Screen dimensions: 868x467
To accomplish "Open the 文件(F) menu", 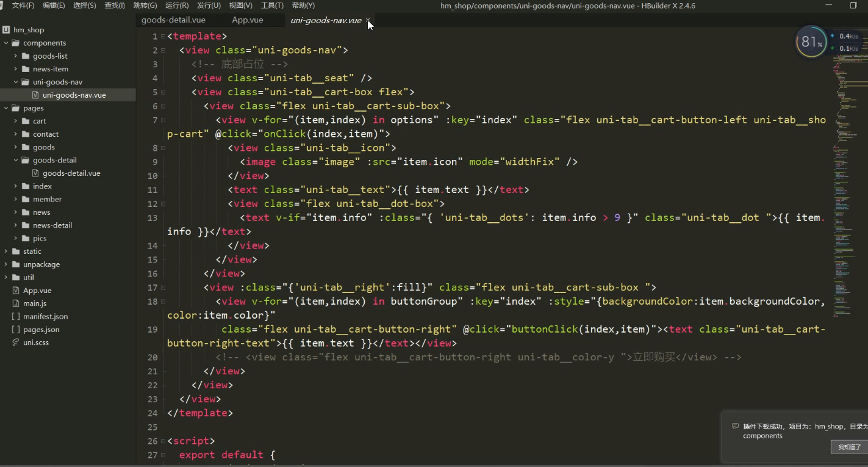I will coord(23,5).
